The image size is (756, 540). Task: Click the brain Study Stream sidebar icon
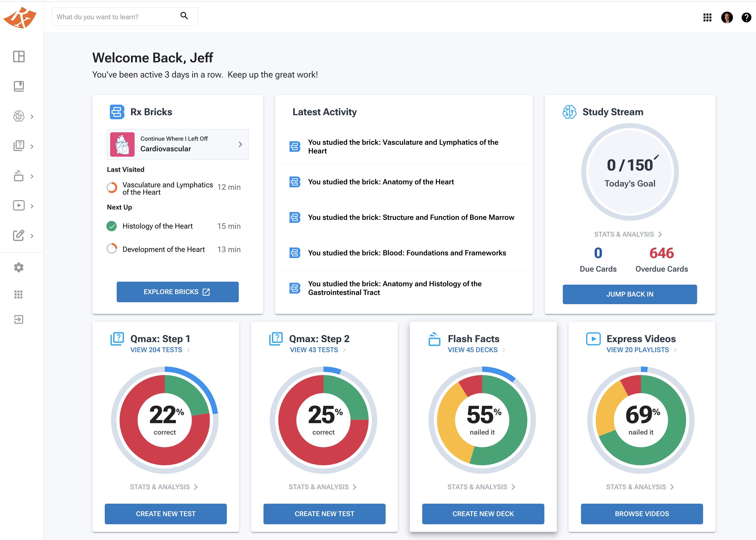coord(19,116)
